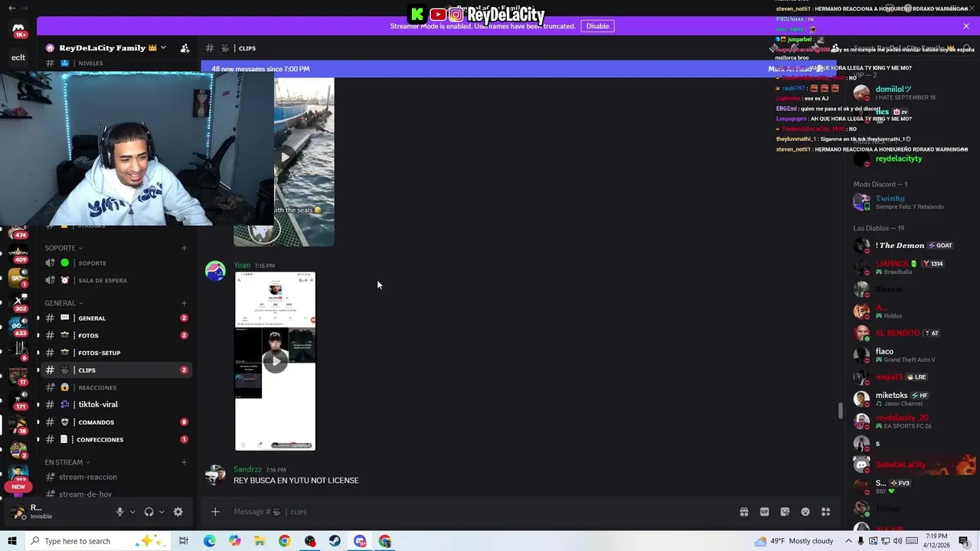This screenshot has width=980, height=551.
Task: Open the server with the 302 badge
Action: [18, 302]
